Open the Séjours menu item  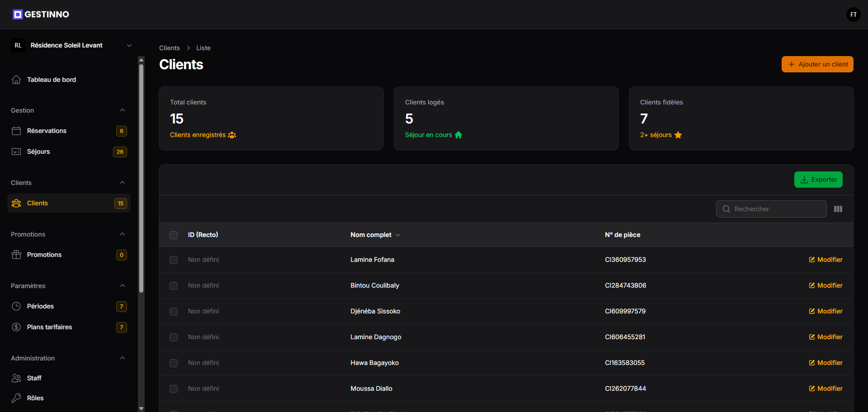coord(69,152)
